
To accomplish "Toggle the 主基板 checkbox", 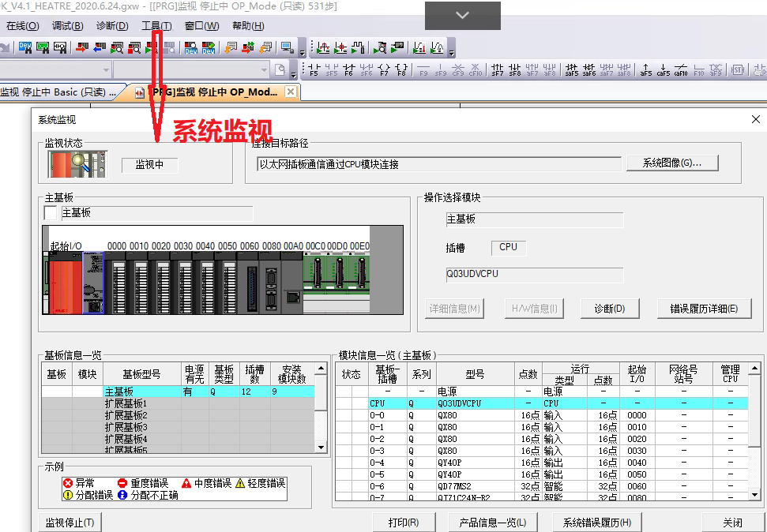I will click(x=51, y=213).
